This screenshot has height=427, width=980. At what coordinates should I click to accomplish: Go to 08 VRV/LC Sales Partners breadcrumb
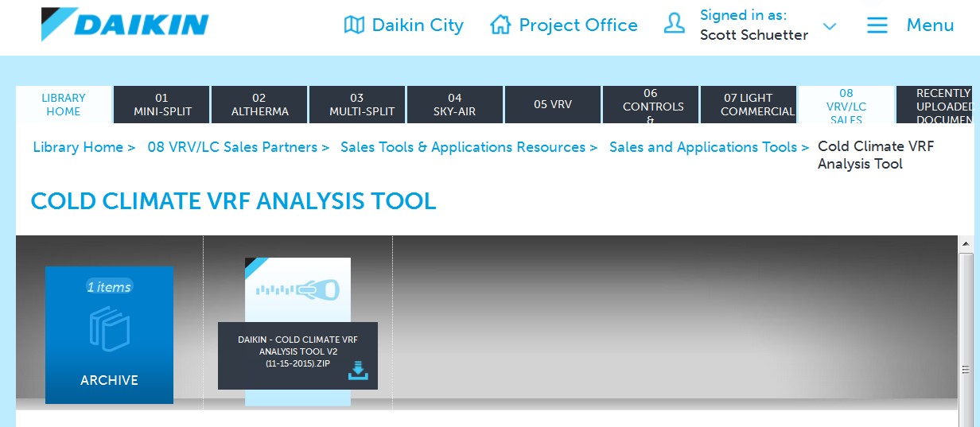[232, 147]
